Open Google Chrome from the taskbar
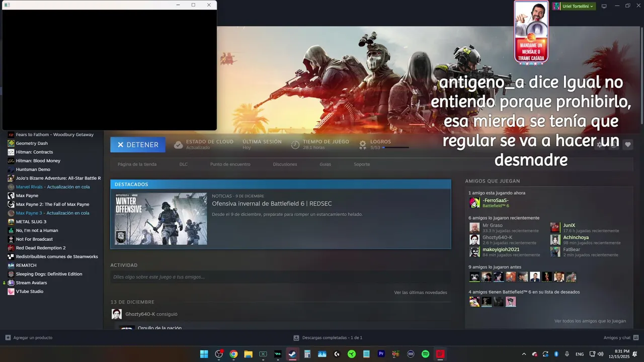This screenshot has width=644, height=362. pos(233,354)
